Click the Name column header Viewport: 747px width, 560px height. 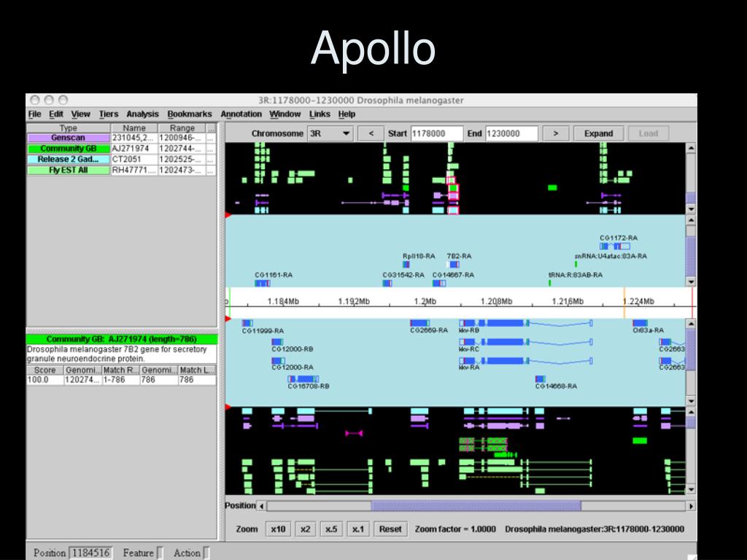pos(134,128)
